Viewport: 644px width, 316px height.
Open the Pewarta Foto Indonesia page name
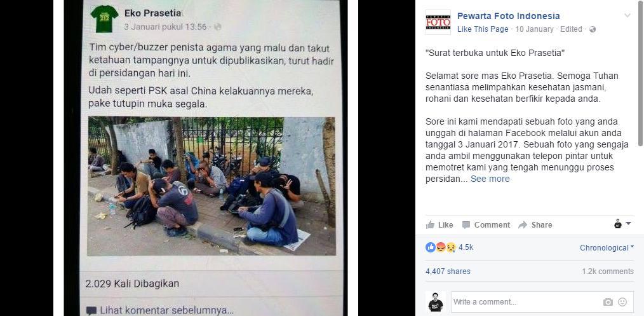click(x=509, y=16)
